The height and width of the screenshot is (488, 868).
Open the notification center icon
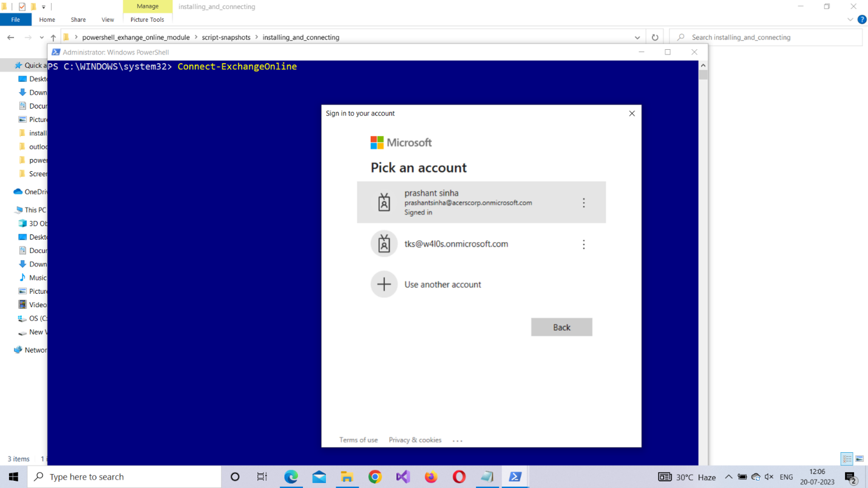click(850, 478)
